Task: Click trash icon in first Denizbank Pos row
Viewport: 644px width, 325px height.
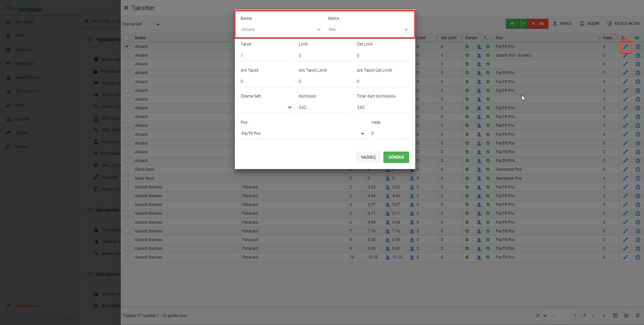Action: [638, 169]
